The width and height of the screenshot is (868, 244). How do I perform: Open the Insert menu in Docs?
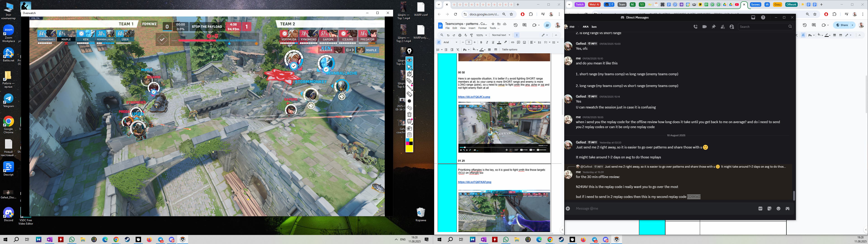pyautogui.click(x=472, y=28)
